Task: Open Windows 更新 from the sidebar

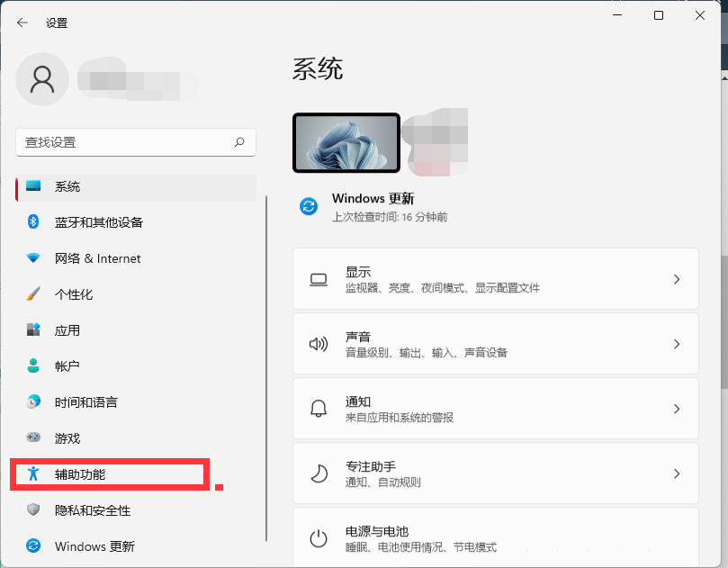Action: [x=99, y=546]
